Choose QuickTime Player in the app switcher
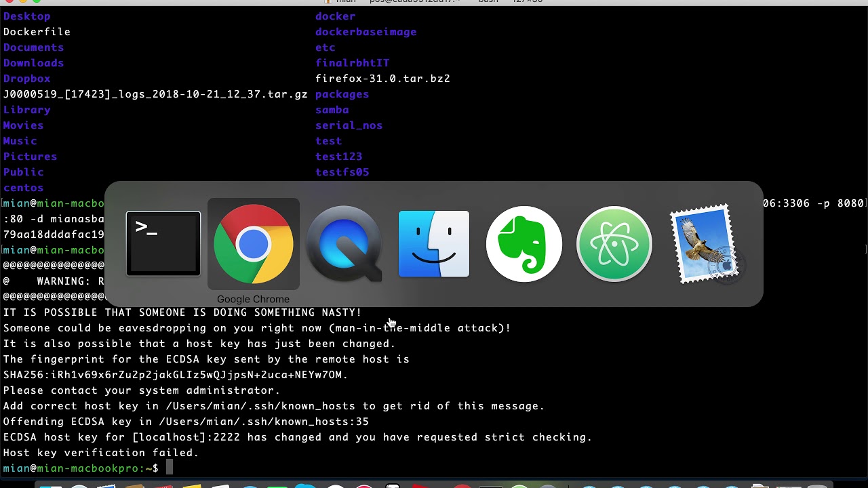868x488 pixels. coord(344,244)
